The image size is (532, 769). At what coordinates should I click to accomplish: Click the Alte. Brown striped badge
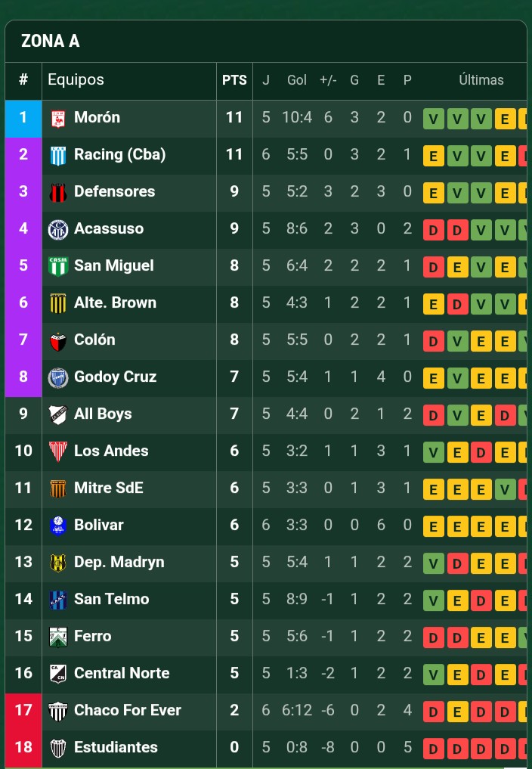point(58,303)
